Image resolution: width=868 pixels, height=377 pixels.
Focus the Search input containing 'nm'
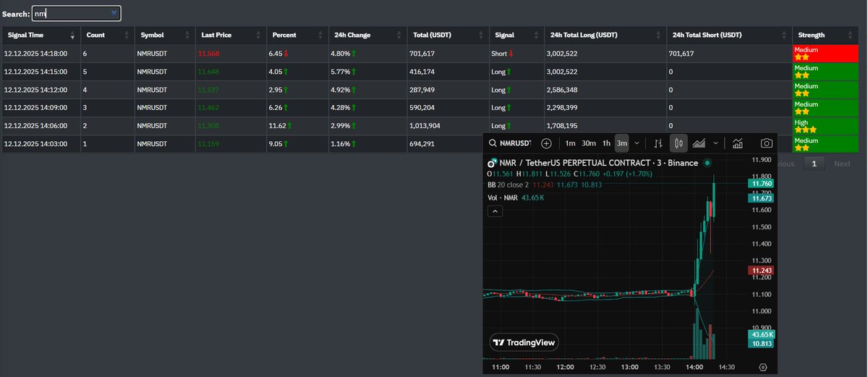(77, 13)
